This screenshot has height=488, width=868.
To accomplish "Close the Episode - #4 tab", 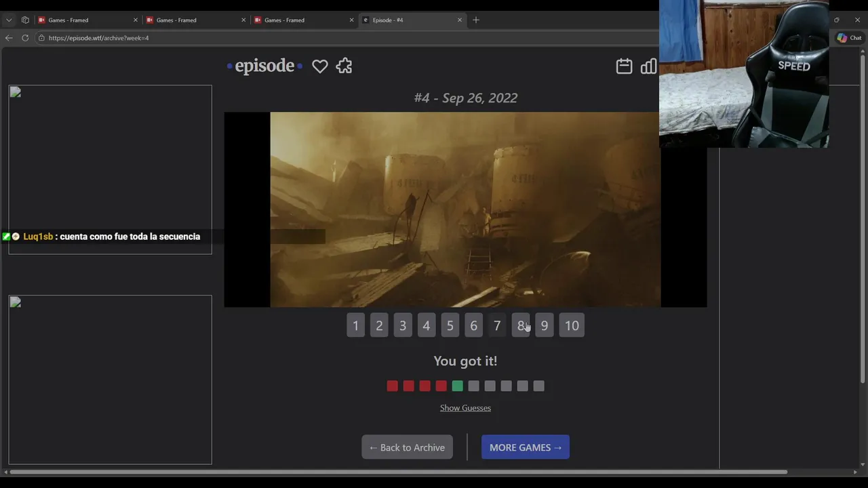I will click(459, 20).
